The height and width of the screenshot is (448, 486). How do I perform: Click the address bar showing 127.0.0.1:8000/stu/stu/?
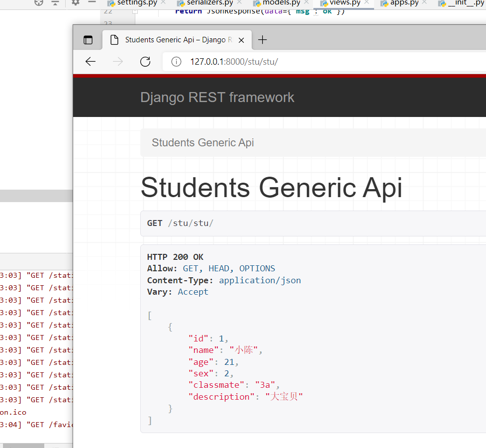324,62
